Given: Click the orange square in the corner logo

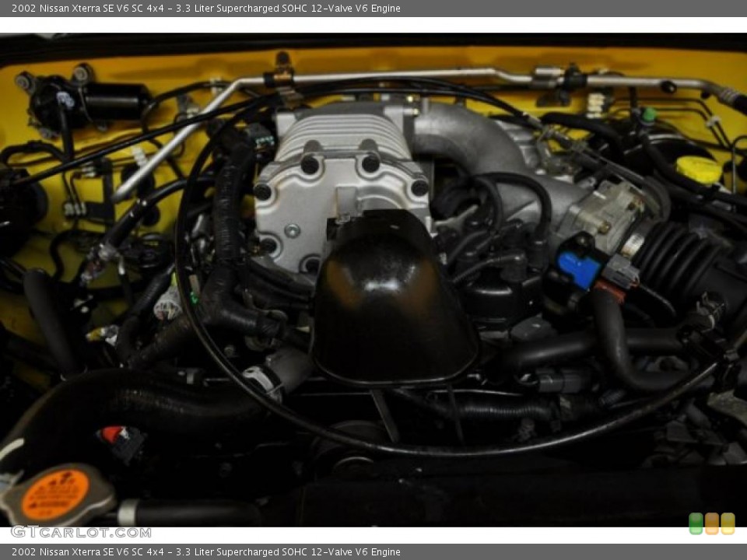Looking at the screenshot, I should [712, 523].
